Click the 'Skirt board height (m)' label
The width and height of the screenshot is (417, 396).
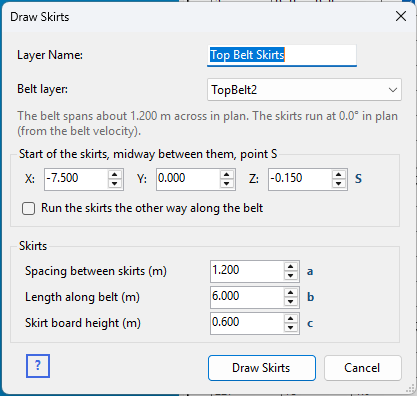pyautogui.click(x=83, y=323)
